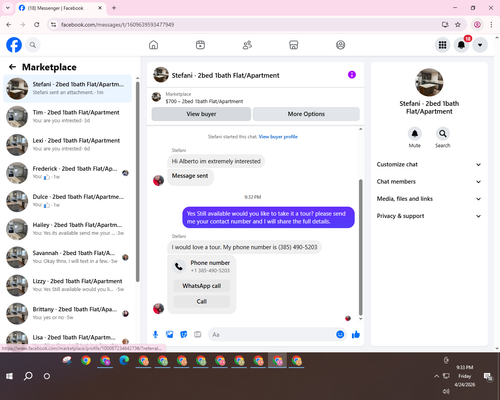Attach a file using photo icon
This screenshot has height=400, width=500.
coord(170,334)
